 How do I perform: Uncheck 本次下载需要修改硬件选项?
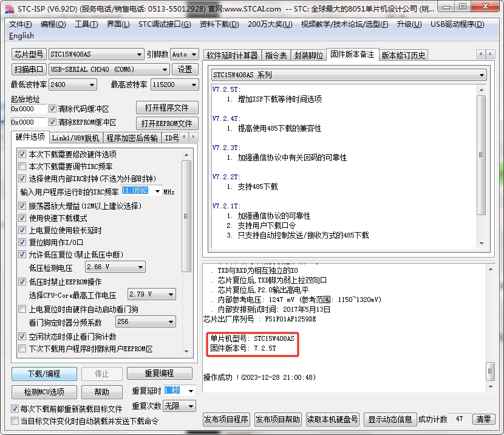click(x=22, y=154)
